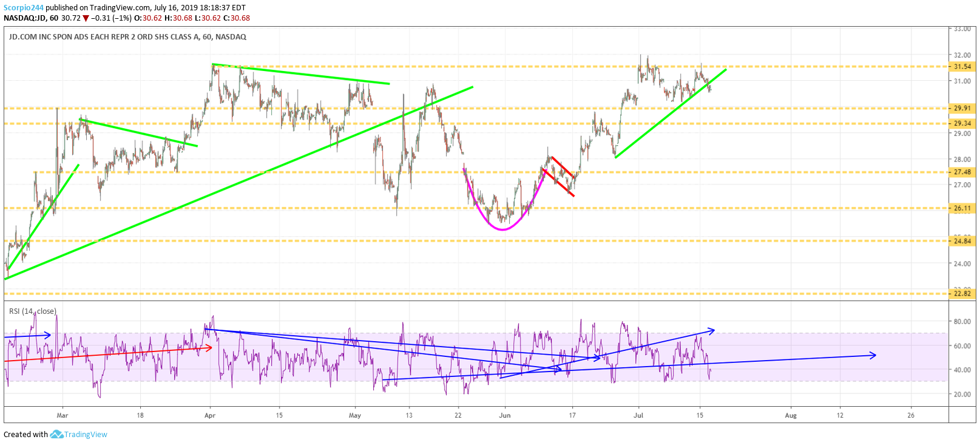Click the 18 date label after Mar
Viewport: 980px width, 445px height.
coord(140,415)
